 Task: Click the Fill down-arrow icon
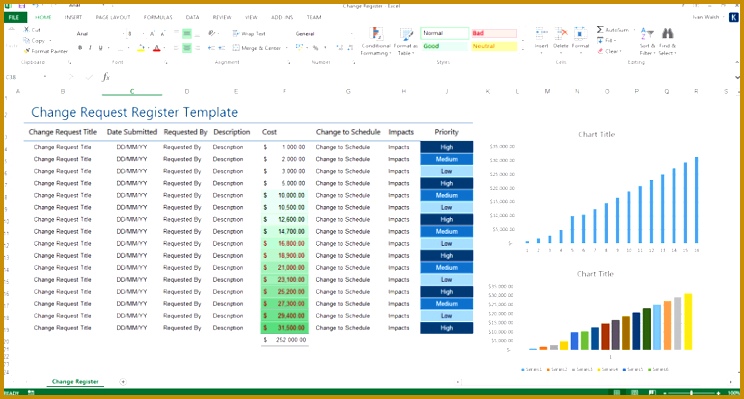click(600, 40)
